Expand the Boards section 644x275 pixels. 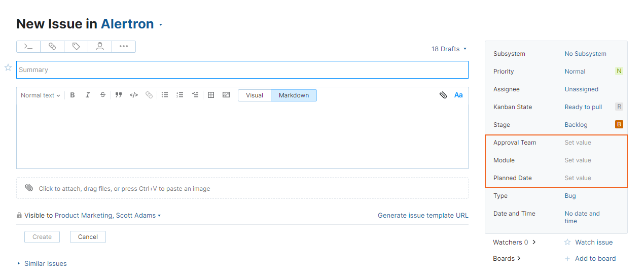[507, 259]
